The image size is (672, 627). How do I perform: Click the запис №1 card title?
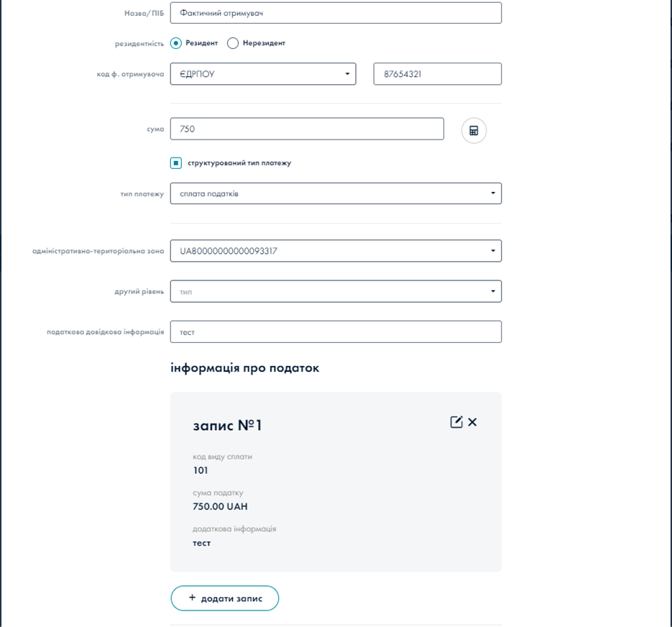tap(227, 426)
